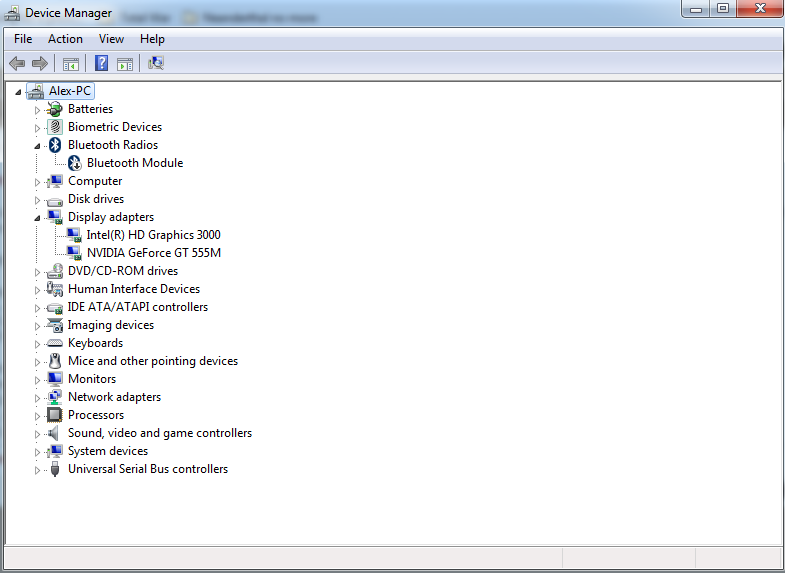Select NVIDIA GeForce GT 555M device
The height and width of the screenshot is (573, 785).
[153, 253]
